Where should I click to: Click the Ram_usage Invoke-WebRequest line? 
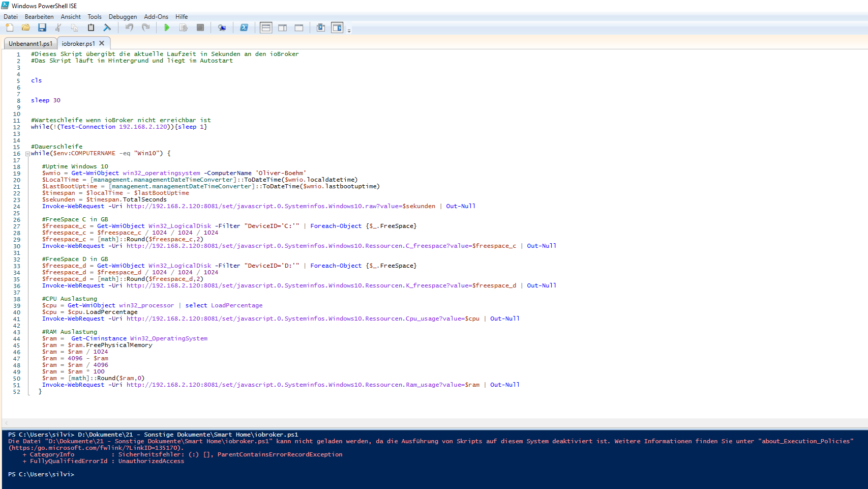(x=281, y=385)
